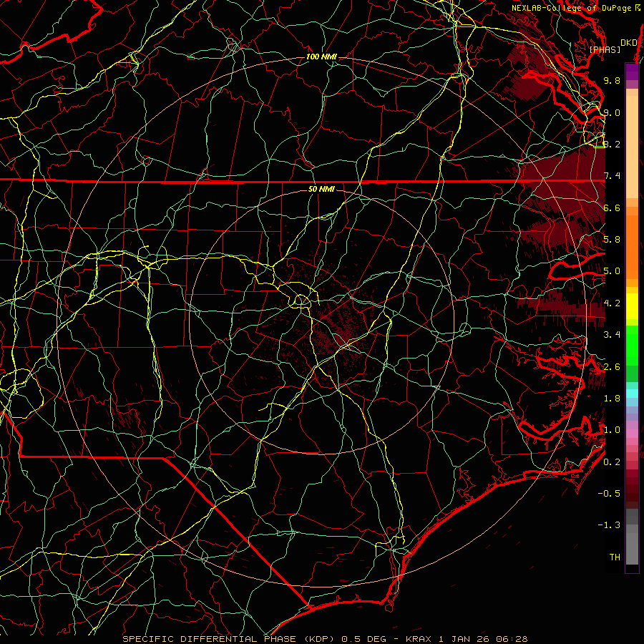This screenshot has width=644, height=644.
Task: Pick the cyan segment of the color bar
Action: 632,393
